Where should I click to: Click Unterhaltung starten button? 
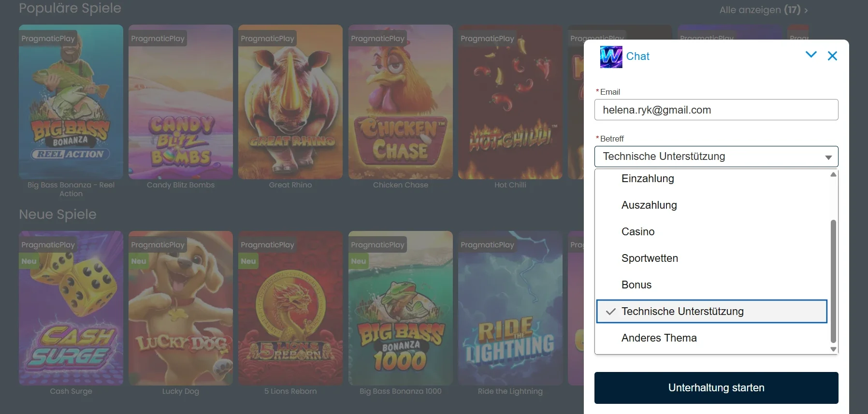click(716, 388)
